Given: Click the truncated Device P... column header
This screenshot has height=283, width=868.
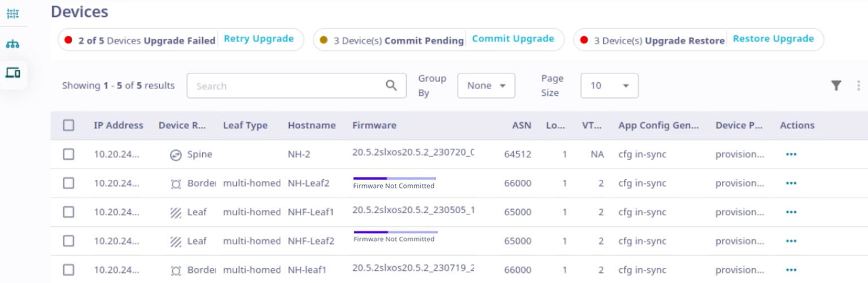Looking at the screenshot, I should click(739, 125).
